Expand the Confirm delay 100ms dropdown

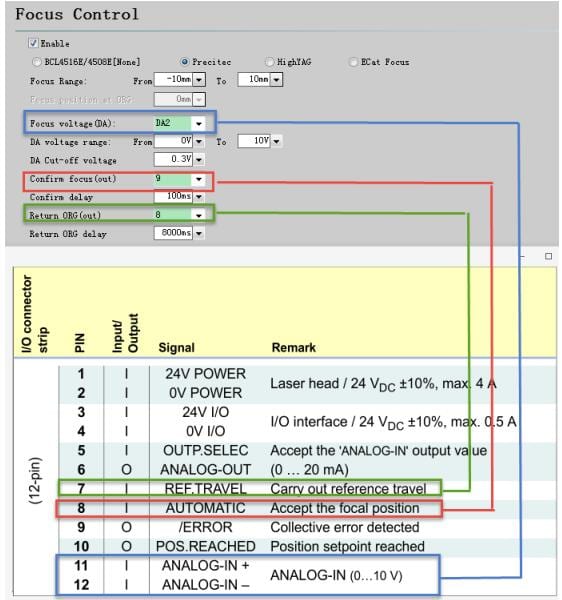pyautogui.click(x=199, y=197)
